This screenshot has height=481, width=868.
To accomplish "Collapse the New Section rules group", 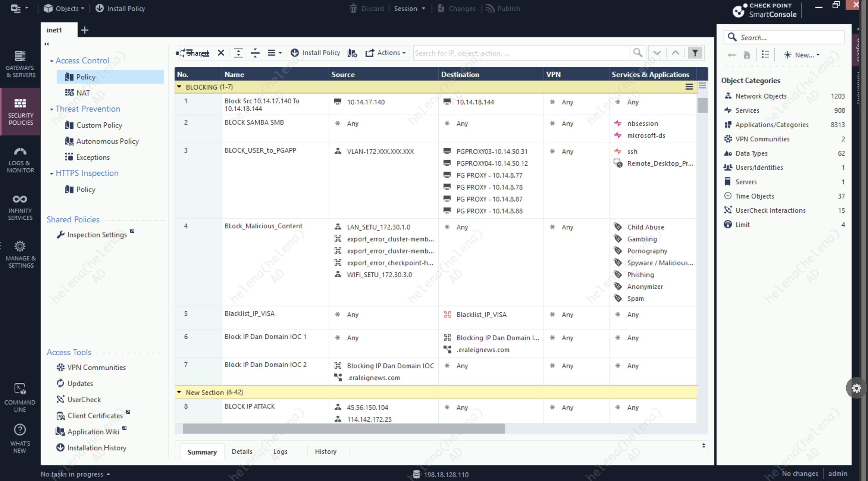I will tap(179, 392).
